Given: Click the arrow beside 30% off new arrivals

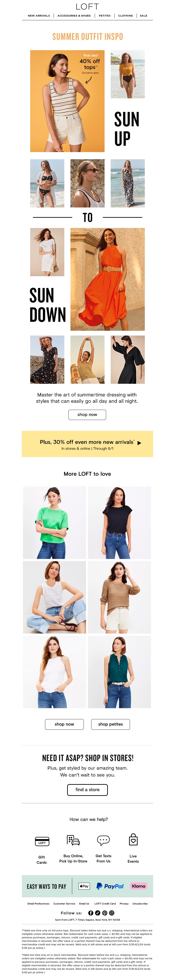Looking at the screenshot, I should click(139, 443).
